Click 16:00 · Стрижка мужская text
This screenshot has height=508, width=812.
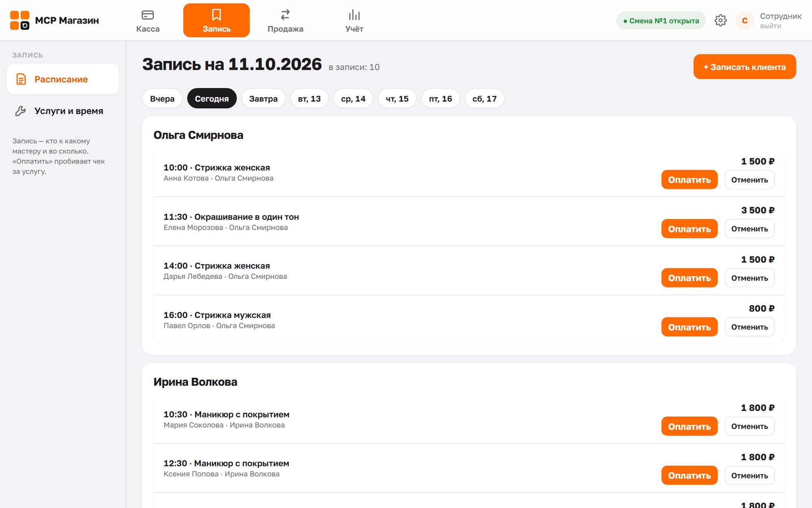(x=217, y=315)
